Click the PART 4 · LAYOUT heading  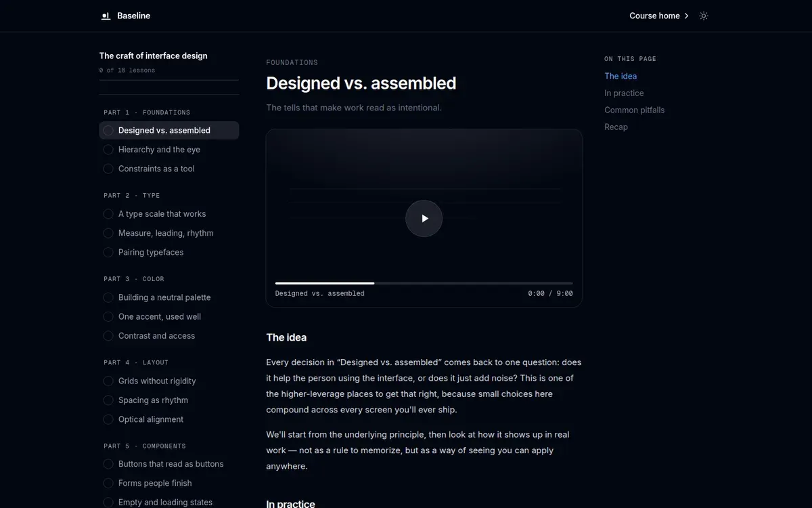[x=136, y=362]
